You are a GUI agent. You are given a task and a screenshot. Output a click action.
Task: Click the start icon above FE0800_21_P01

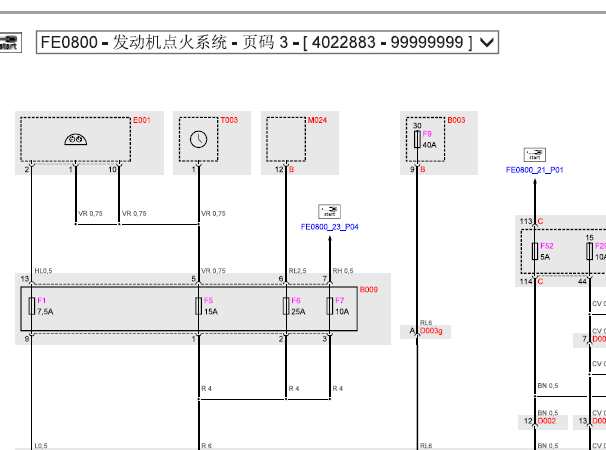(x=535, y=155)
